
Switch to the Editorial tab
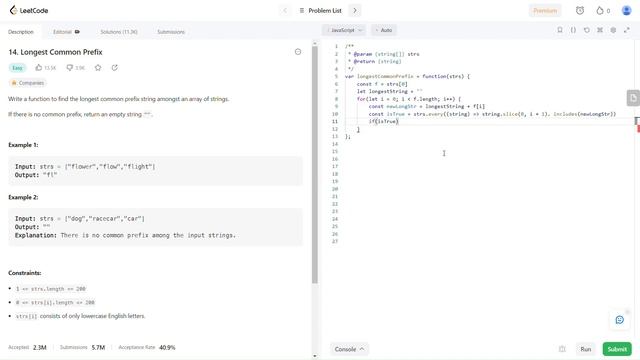66,32
